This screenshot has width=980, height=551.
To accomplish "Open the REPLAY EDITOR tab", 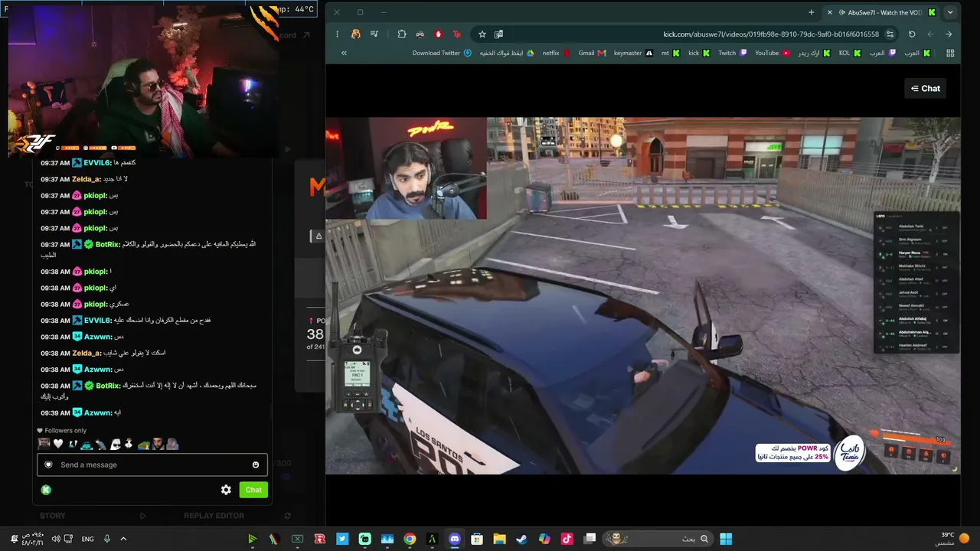I will pyautogui.click(x=214, y=516).
